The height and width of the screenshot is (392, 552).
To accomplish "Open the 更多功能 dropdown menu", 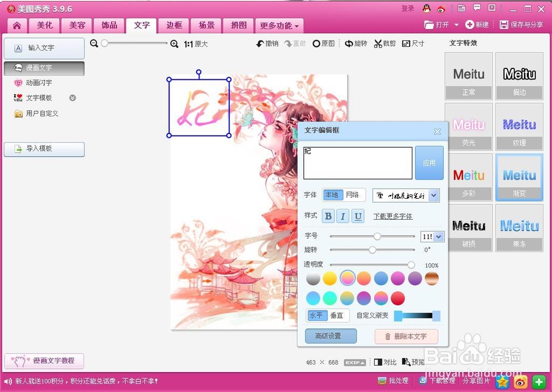I will coord(279,25).
